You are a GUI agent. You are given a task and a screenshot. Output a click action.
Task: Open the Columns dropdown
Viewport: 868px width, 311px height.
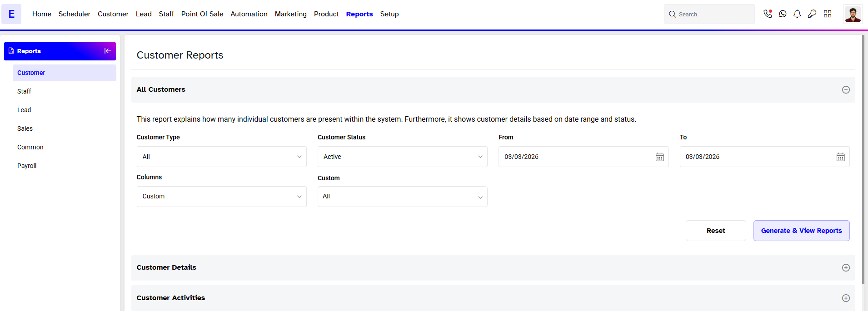click(222, 197)
